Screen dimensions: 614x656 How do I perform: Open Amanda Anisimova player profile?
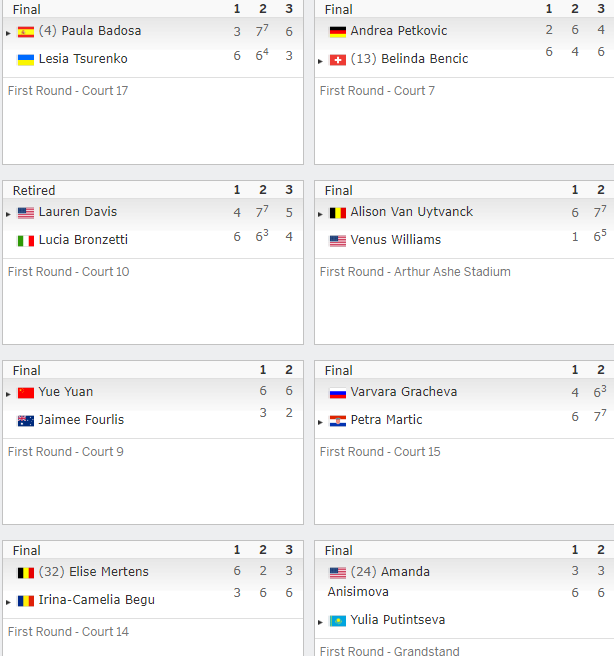(379, 582)
